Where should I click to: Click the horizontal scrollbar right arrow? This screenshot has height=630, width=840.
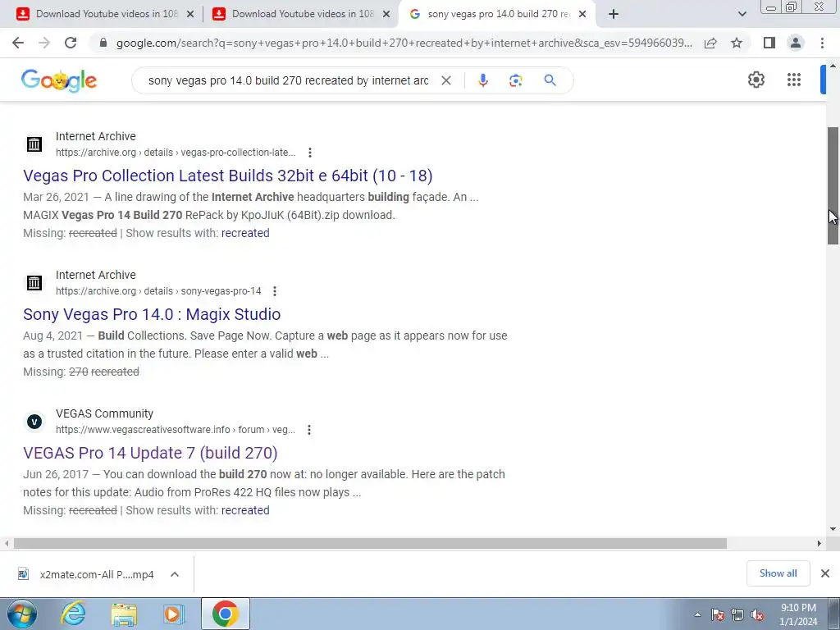coord(819,543)
